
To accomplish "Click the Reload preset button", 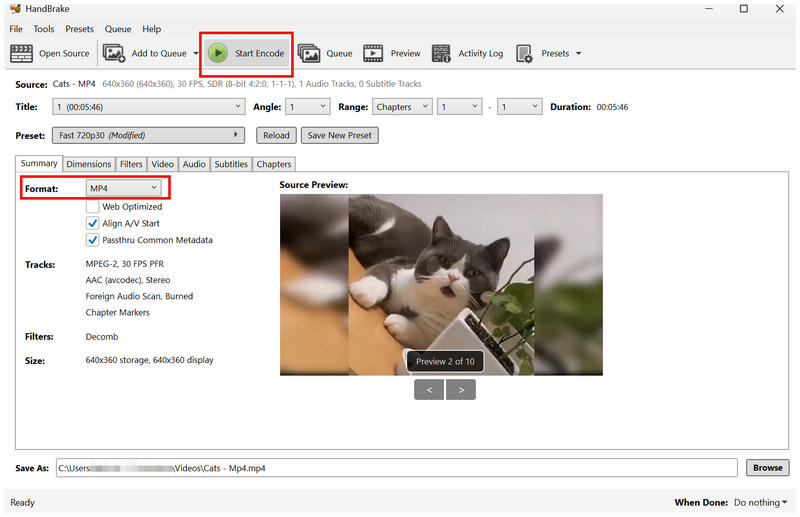I will 276,135.
